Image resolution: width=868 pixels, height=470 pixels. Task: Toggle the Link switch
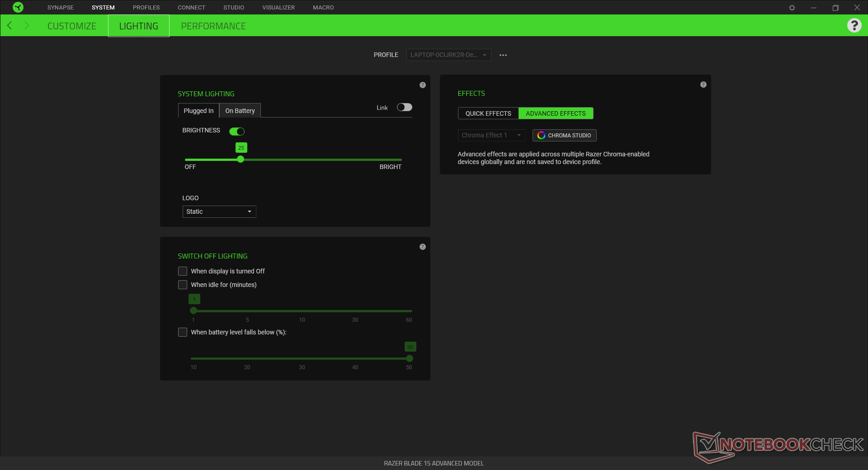[405, 107]
